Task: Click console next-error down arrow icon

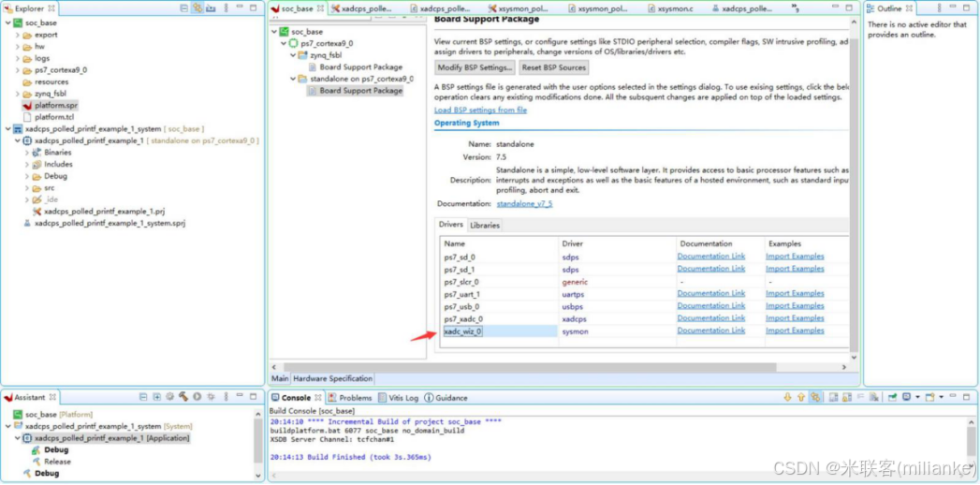Action: click(787, 398)
